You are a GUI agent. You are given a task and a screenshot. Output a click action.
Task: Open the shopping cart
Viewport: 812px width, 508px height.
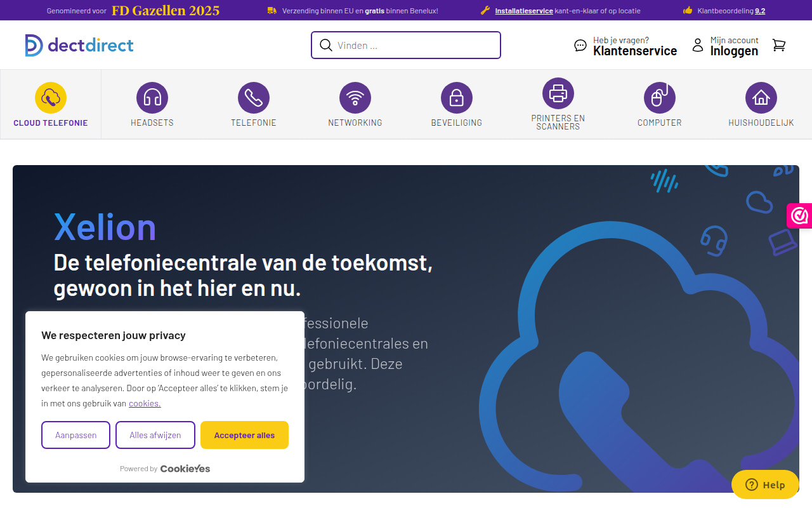779,45
